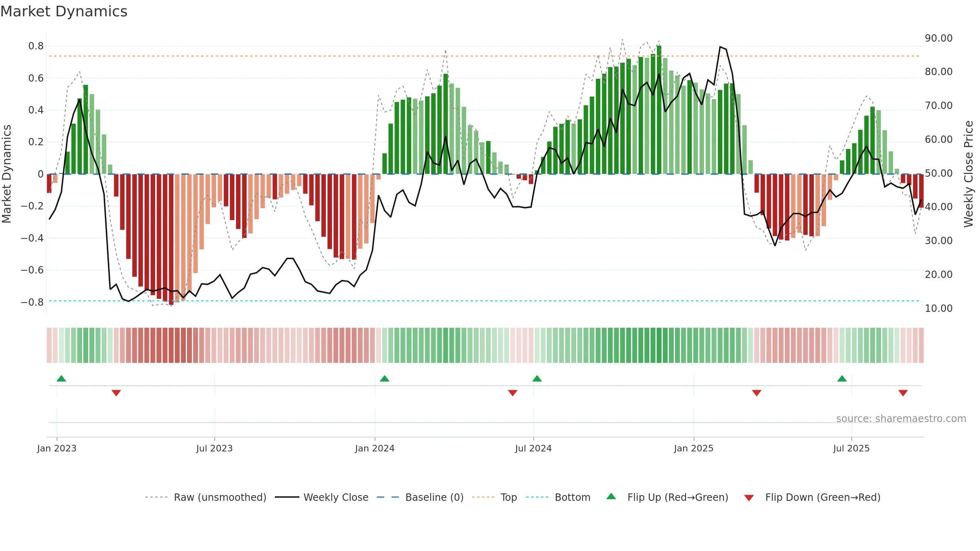Click the −0.8 left axis tick label
Screen dimensions: 980x551
click(32, 302)
